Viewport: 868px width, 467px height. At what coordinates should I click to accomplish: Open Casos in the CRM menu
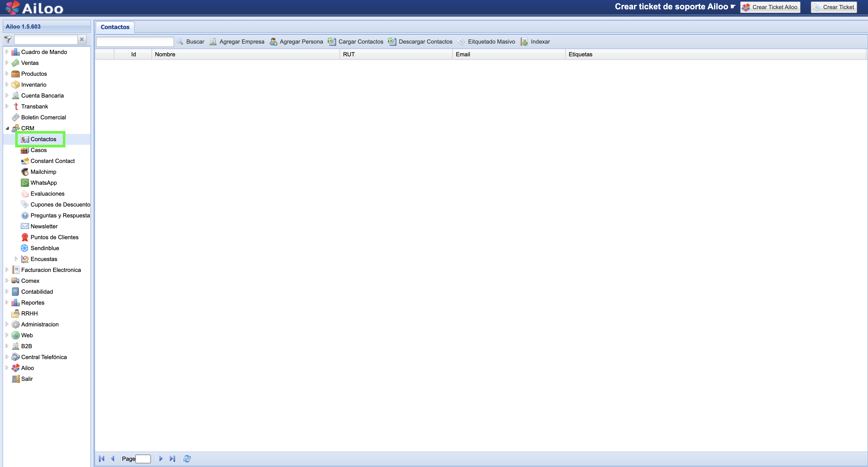click(x=38, y=150)
